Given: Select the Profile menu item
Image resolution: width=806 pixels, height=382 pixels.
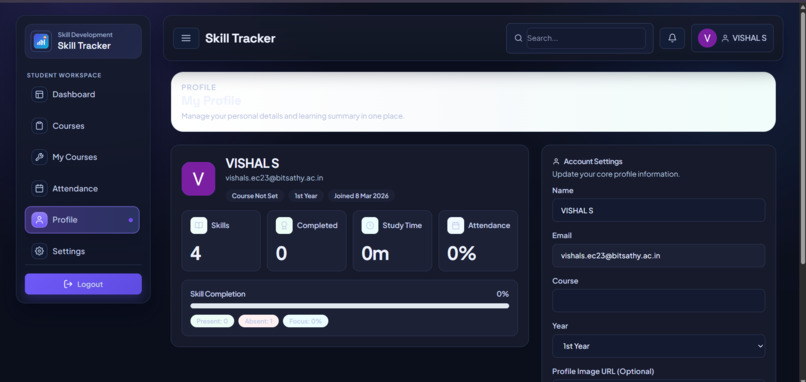Looking at the screenshot, I should coord(82,220).
